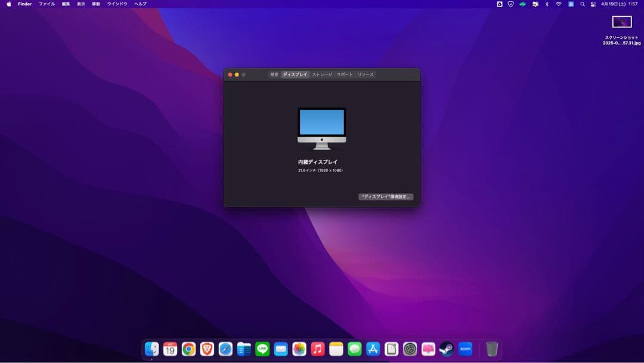Open the Bluetooth menu bar icon
Image resolution: width=644 pixels, height=363 pixels.
547,4
